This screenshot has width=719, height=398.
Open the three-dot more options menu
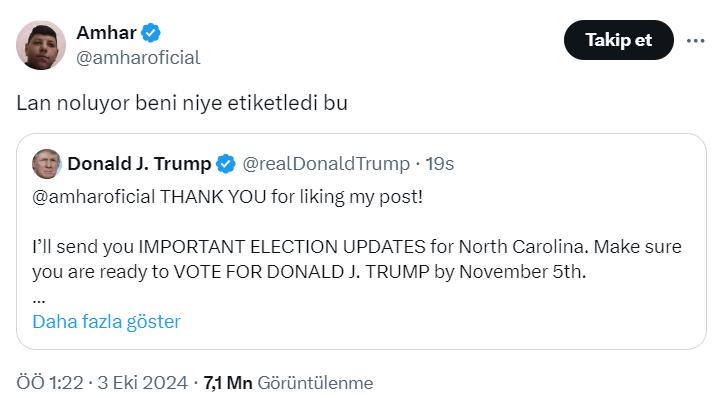pos(695,41)
